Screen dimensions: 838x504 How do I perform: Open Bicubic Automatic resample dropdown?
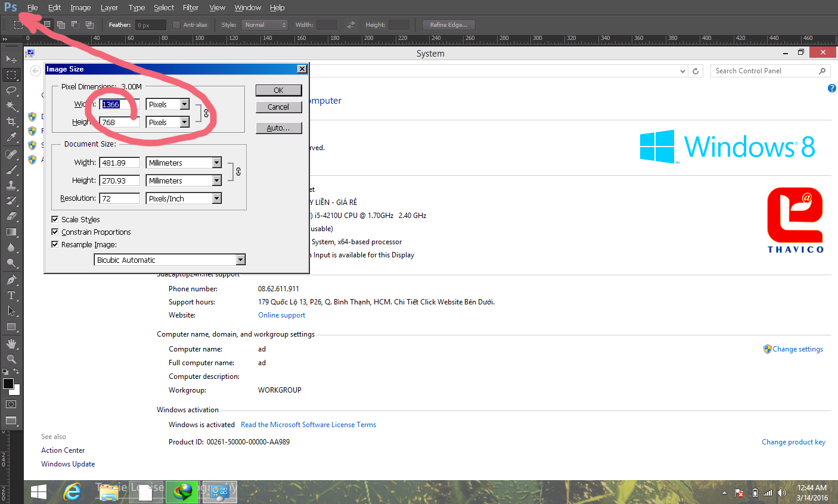(170, 260)
